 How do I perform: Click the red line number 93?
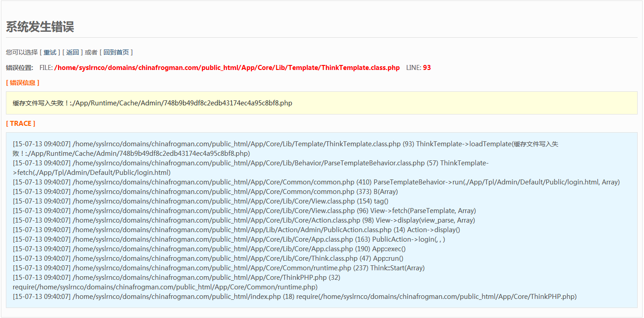click(x=427, y=68)
